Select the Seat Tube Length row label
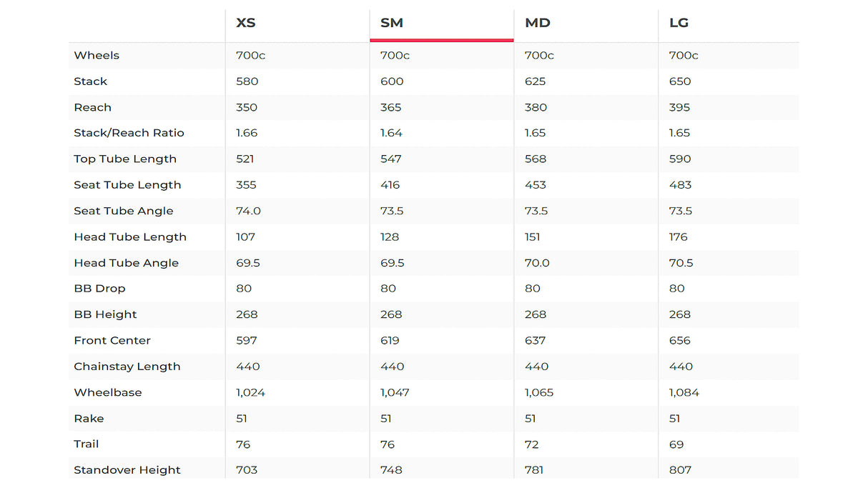The height and width of the screenshot is (488, 868). point(127,185)
